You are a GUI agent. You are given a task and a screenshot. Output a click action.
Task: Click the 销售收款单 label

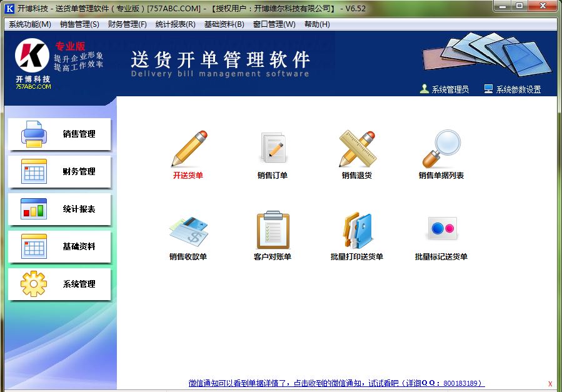(188, 256)
